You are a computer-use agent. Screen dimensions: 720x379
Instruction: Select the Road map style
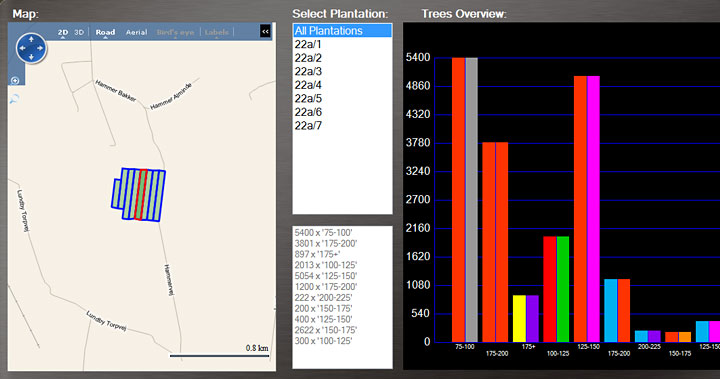pyautogui.click(x=105, y=32)
